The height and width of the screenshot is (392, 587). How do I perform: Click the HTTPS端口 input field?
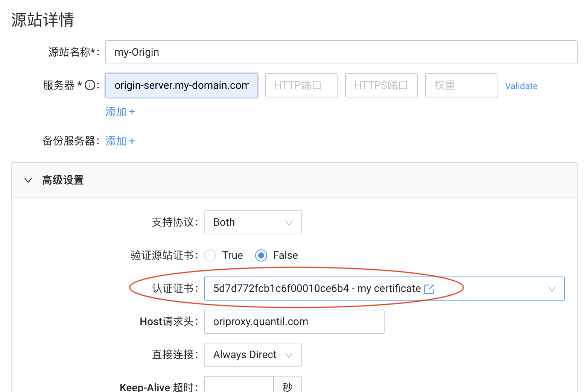(x=381, y=85)
